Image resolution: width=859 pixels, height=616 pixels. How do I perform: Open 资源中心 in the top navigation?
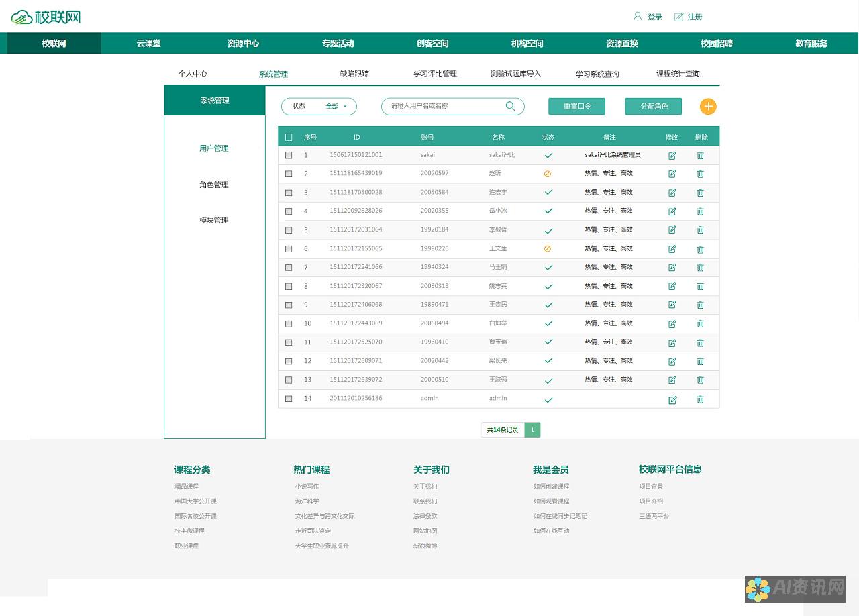click(243, 44)
